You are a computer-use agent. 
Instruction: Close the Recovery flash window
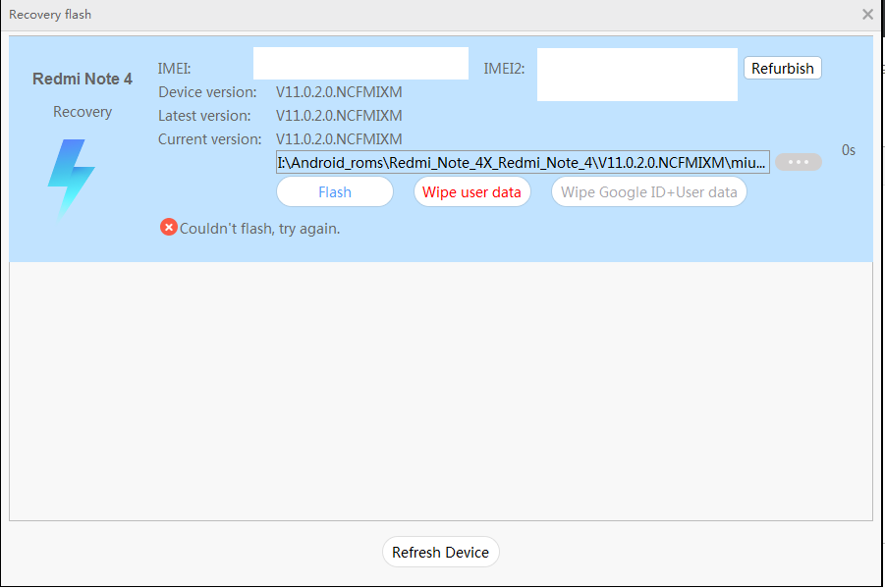coord(867,14)
